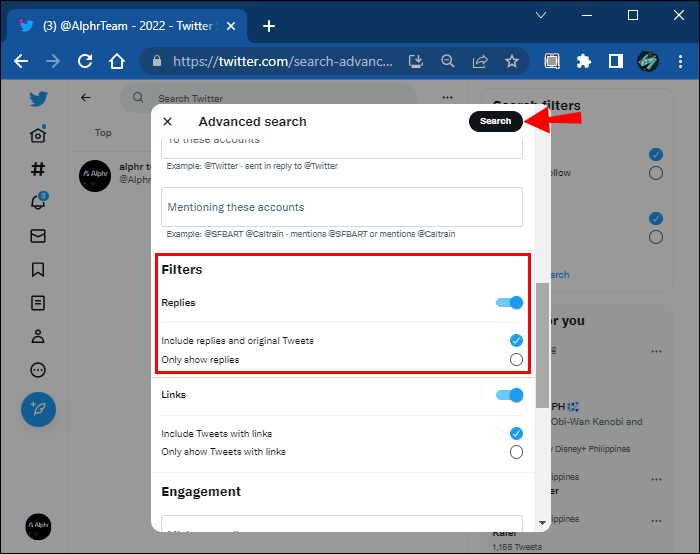Open the Extensions puzzle icon
700x554 pixels.
pyautogui.click(x=583, y=61)
